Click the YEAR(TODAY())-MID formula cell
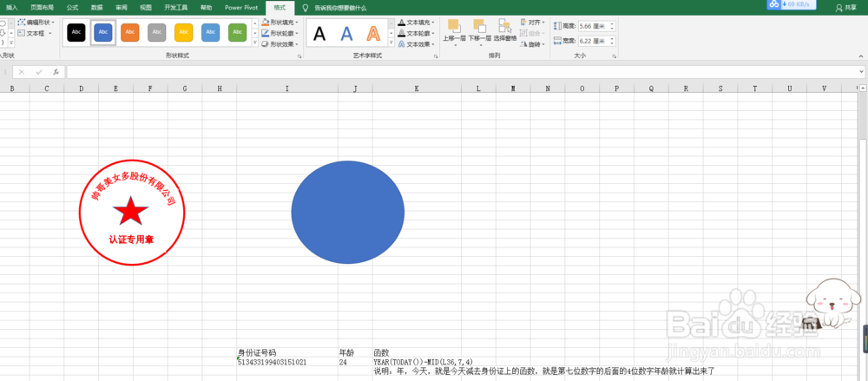Viewport: 868px width, 381px height. tap(424, 362)
